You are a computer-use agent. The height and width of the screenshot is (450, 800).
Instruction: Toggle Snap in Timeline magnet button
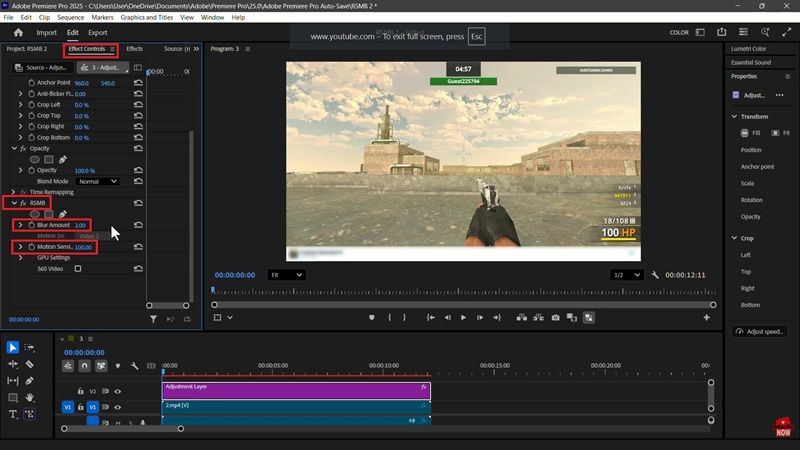(x=85, y=366)
